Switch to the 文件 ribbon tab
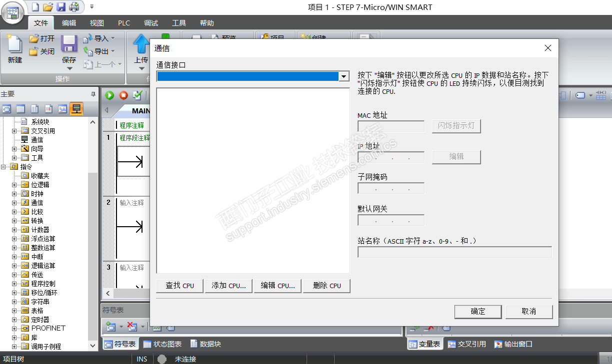612x364 pixels. pos(41,23)
